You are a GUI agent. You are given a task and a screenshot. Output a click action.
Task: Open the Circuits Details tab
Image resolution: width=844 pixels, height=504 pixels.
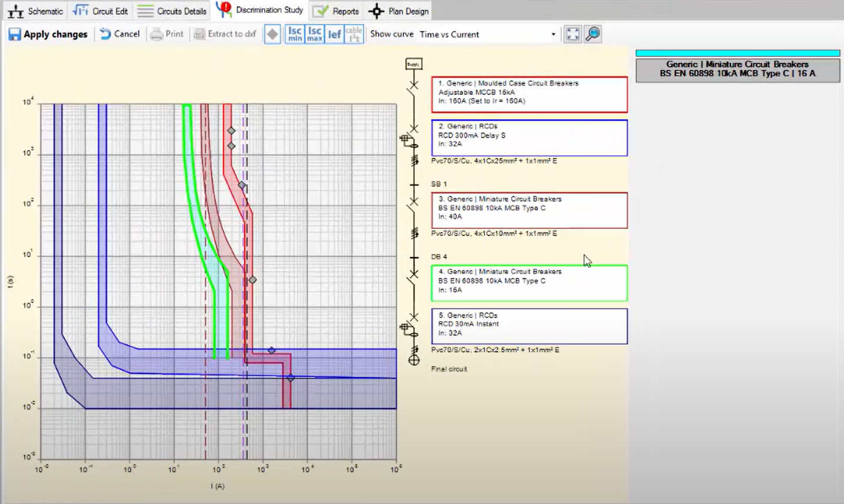(x=172, y=11)
